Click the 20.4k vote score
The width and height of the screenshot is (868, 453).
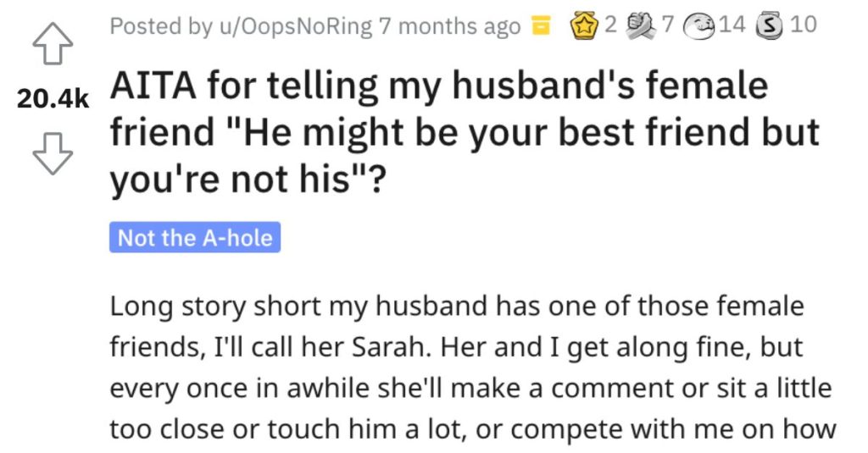point(53,98)
